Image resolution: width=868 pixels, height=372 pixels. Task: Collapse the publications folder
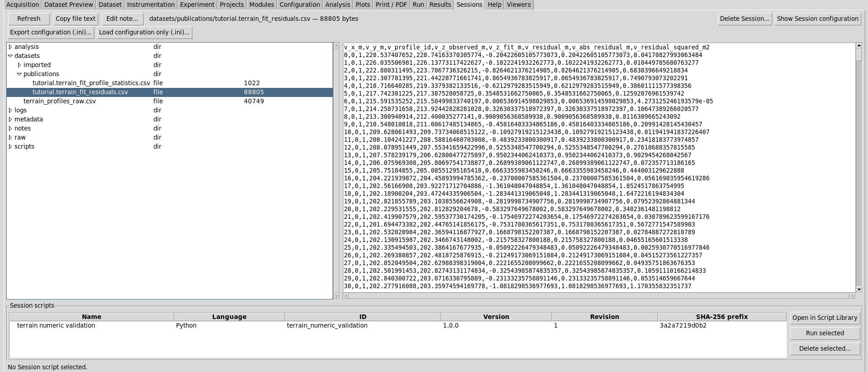19,74
